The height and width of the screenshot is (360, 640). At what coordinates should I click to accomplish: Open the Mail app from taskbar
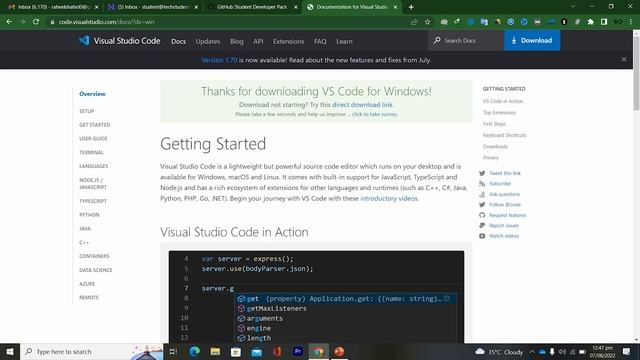pyautogui.click(x=256, y=352)
